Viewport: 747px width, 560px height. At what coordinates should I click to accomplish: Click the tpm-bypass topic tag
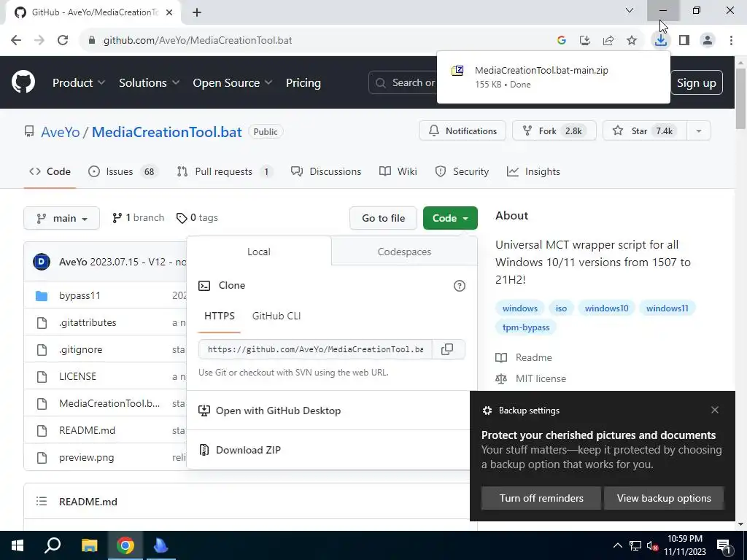pos(526,327)
